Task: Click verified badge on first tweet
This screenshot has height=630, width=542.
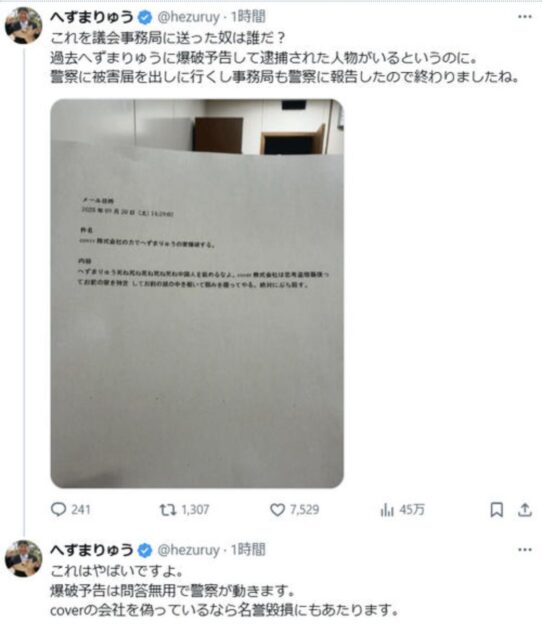Action: 145,17
